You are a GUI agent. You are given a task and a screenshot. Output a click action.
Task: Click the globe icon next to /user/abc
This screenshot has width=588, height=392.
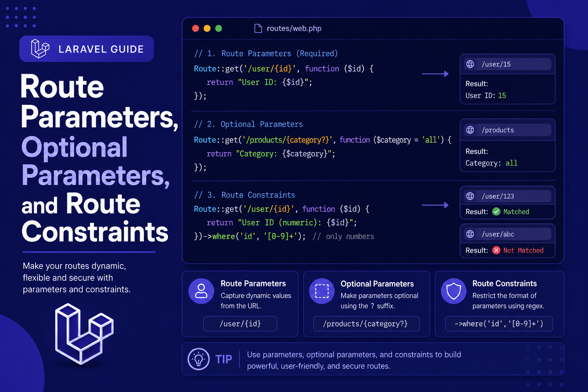(x=470, y=234)
